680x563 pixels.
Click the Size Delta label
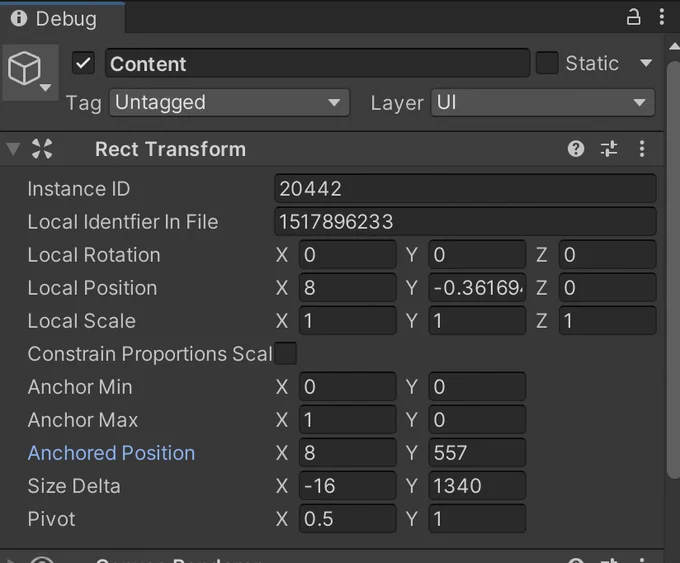point(74,486)
